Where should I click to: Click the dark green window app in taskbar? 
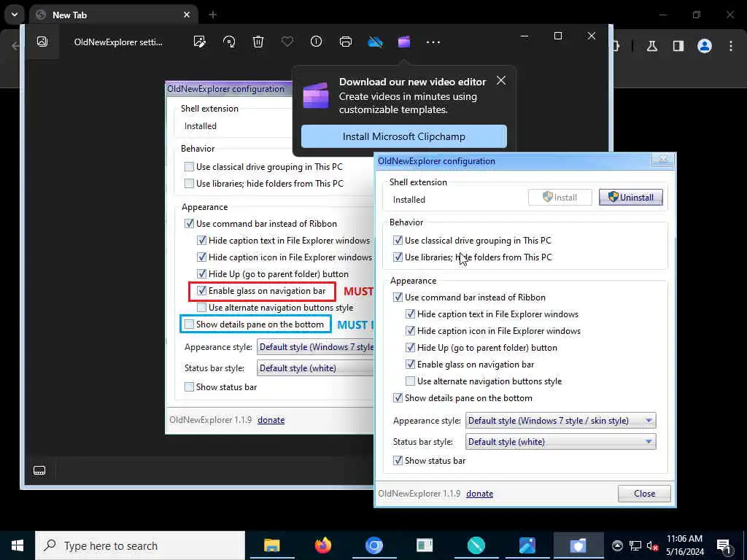[425, 545]
